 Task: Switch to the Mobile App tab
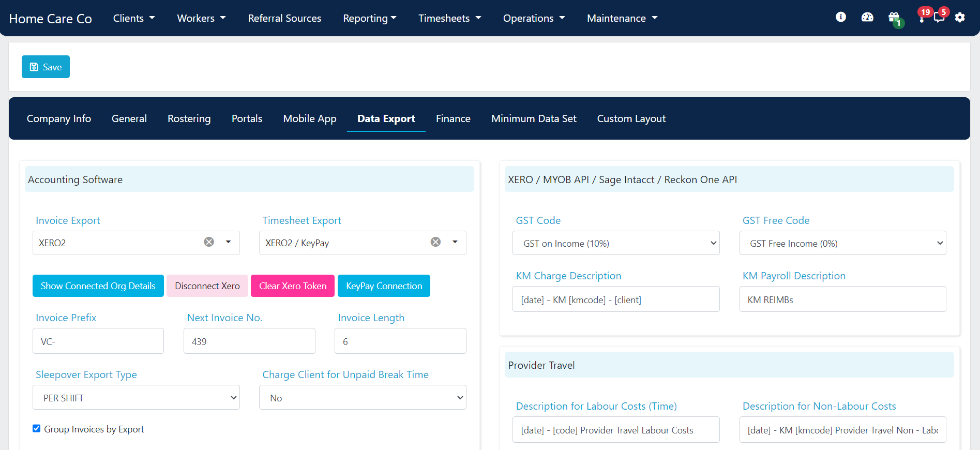point(310,118)
